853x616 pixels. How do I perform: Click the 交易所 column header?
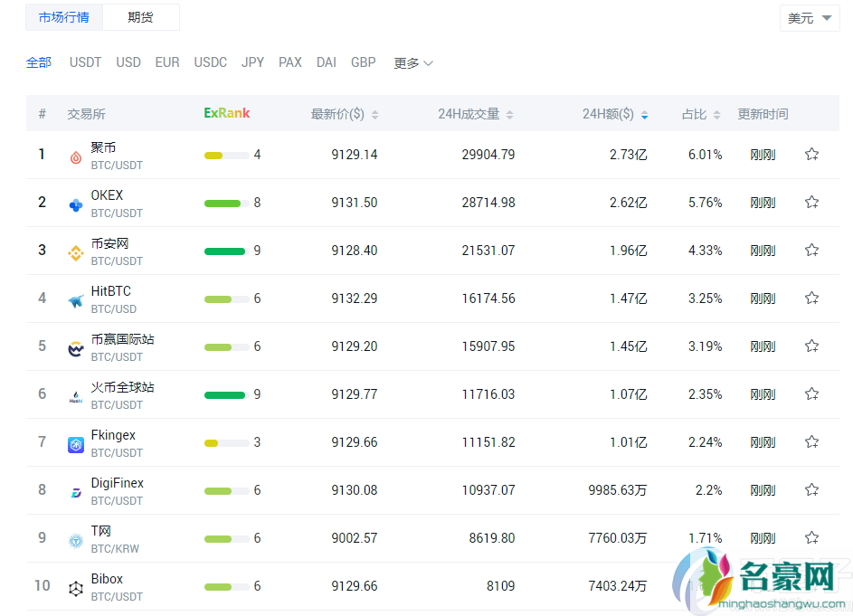coord(87,114)
